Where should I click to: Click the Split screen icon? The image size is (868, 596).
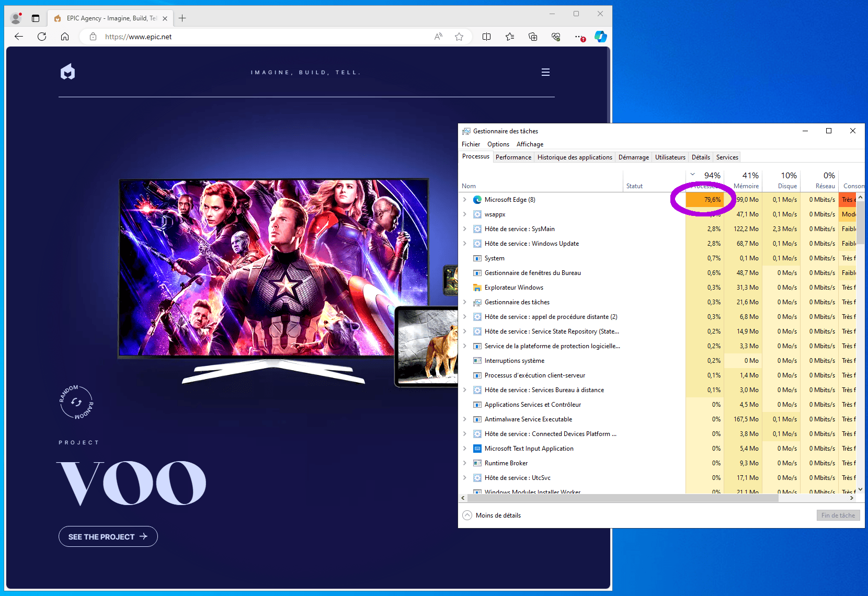coord(486,37)
